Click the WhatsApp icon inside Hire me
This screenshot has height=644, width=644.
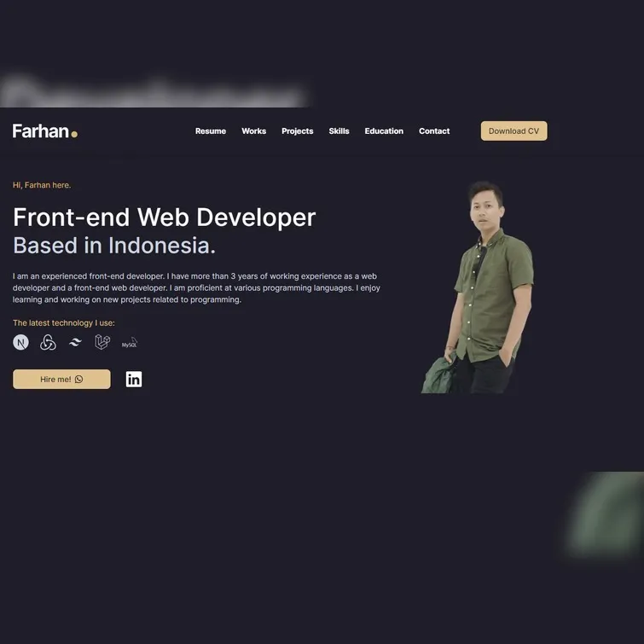pyautogui.click(x=78, y=379)
